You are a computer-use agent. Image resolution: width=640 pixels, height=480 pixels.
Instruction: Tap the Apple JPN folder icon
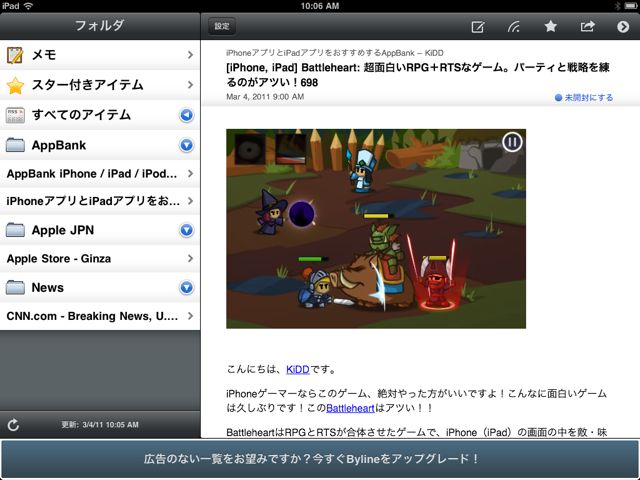[16, 230]
